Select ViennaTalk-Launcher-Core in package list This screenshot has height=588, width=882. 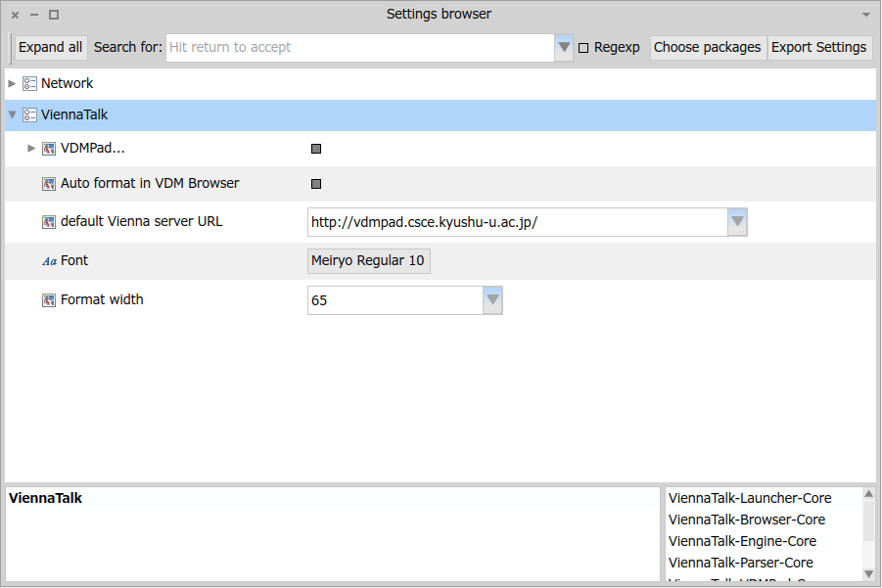point(750,498)
